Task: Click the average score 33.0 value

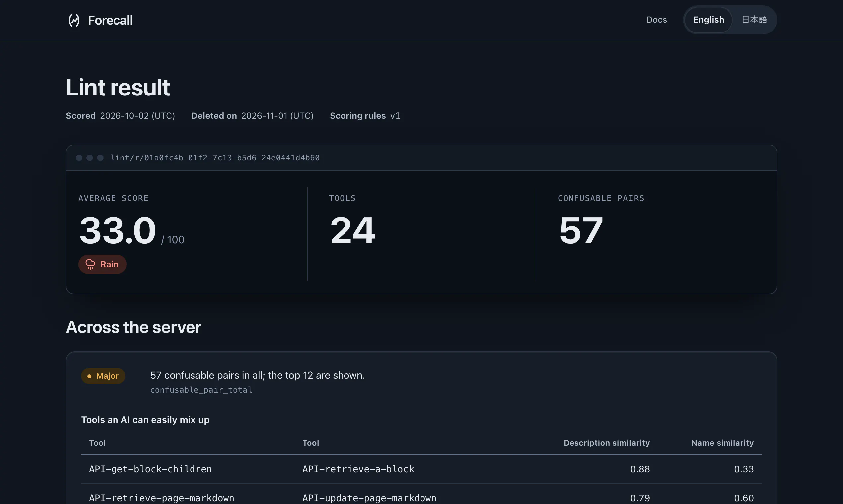Action: [x=117, y=230]
